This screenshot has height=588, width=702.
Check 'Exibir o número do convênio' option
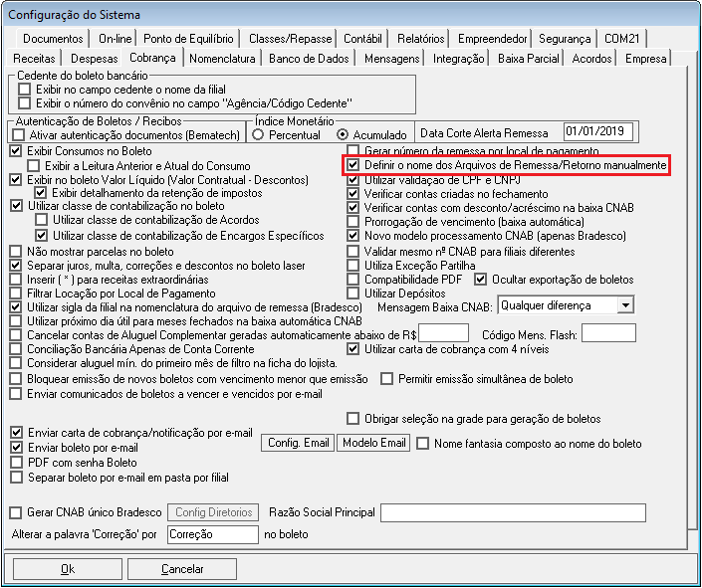click(25, 103)
